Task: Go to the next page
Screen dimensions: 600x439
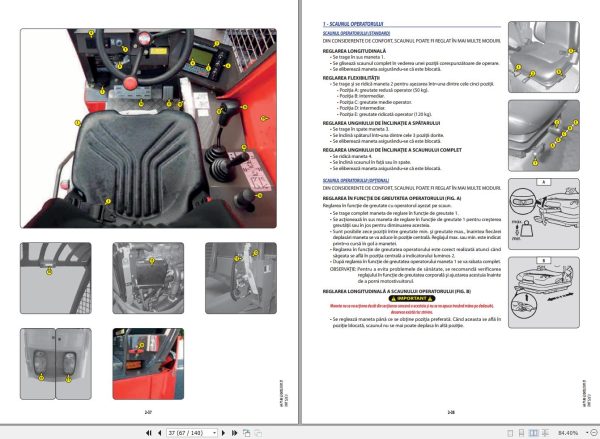Action: click(223, 433)
